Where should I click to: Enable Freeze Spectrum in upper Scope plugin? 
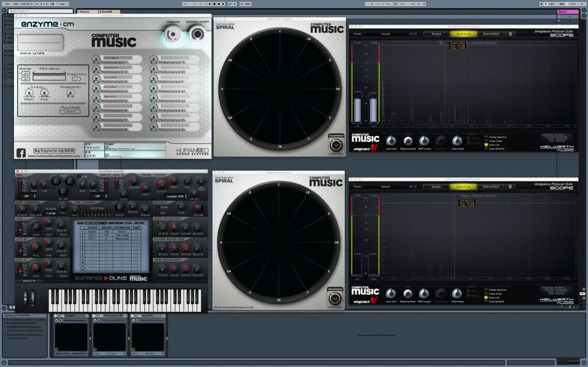(x=486, y=137)
